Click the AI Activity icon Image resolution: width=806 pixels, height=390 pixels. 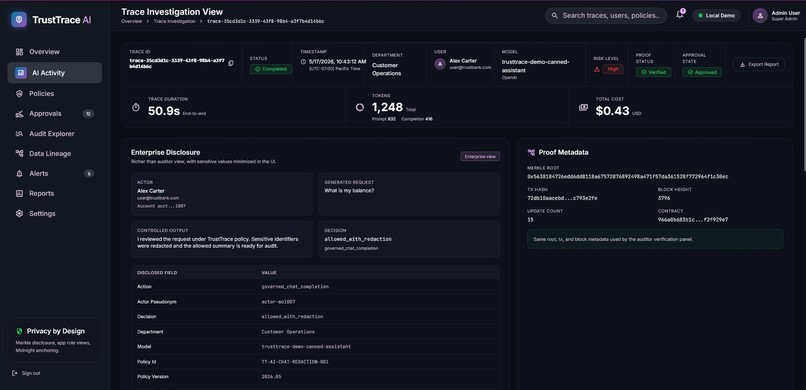[21, 73]
